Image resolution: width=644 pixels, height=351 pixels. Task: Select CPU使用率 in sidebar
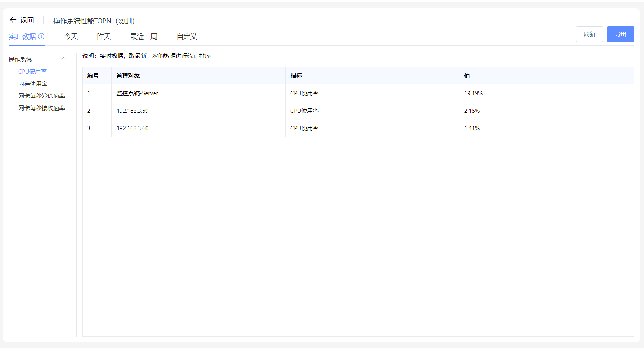33,72
